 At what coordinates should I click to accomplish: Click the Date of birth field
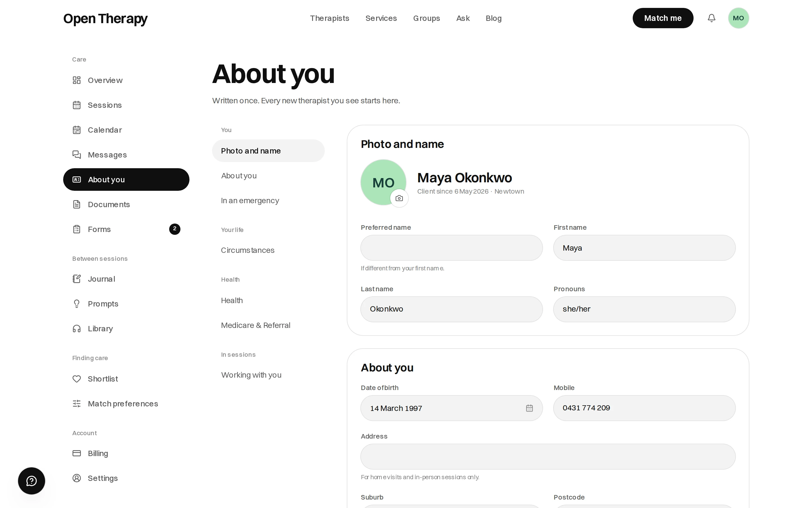[451, 408]
